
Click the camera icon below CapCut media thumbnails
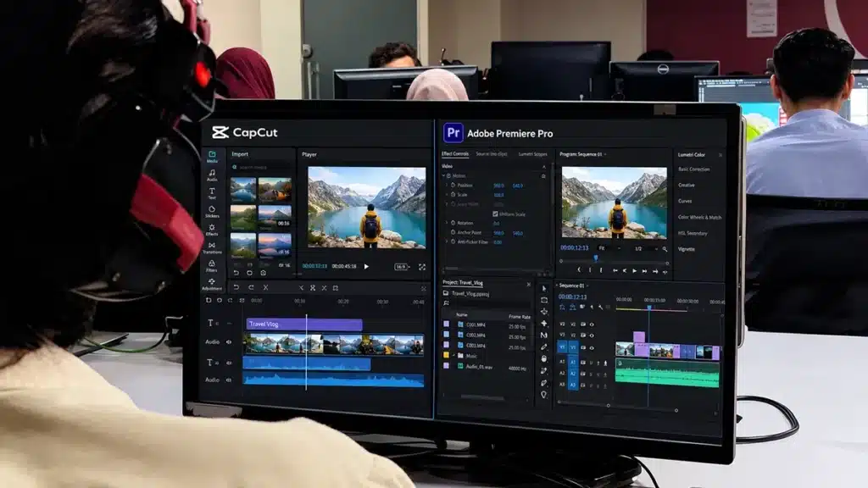[264, 273]
